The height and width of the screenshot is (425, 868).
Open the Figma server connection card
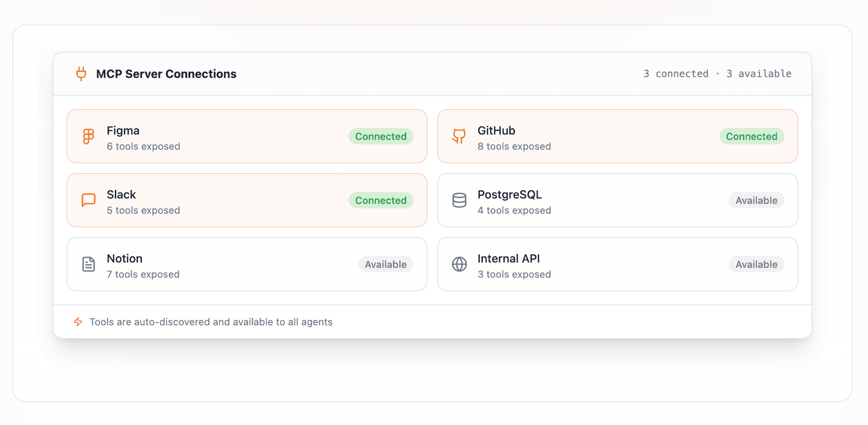coord(247,136)
